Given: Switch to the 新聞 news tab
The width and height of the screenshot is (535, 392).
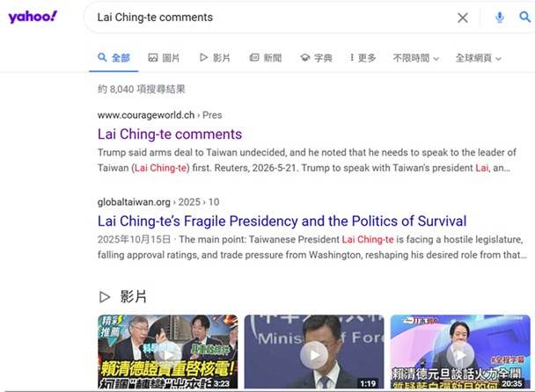Looking at the screenshot, I should (266, 58).
